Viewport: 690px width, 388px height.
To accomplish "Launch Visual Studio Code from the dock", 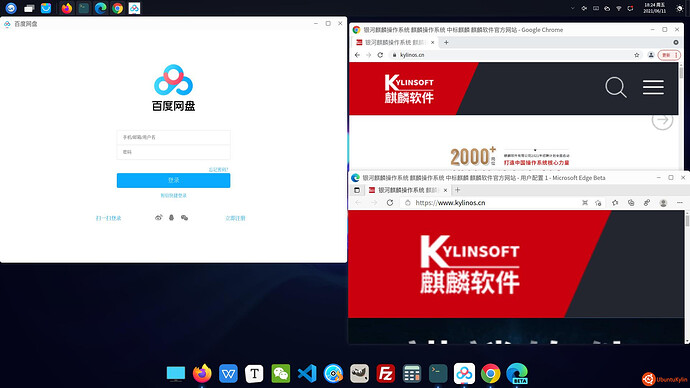I will pyautogui.click(x=307, y=373).
